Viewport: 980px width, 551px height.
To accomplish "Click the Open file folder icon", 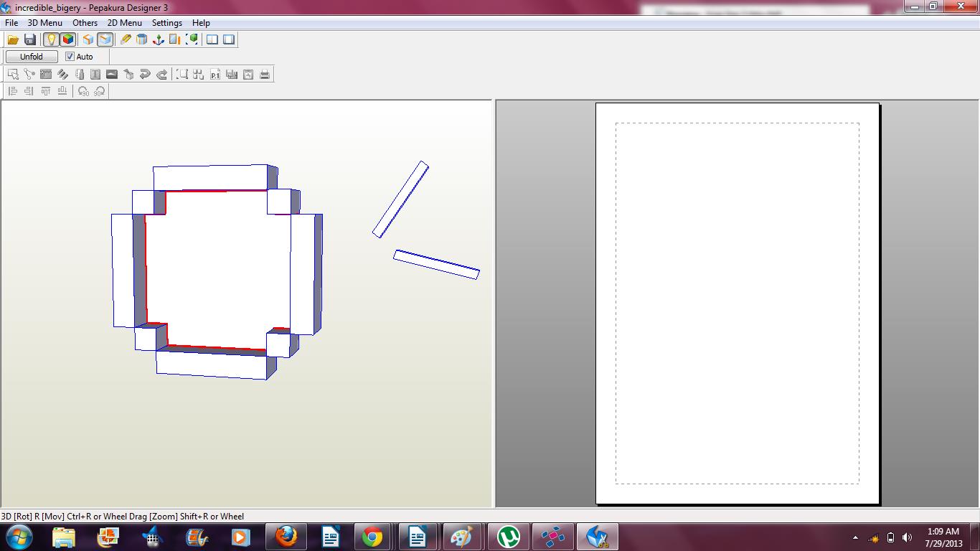I will coord(13,39).
